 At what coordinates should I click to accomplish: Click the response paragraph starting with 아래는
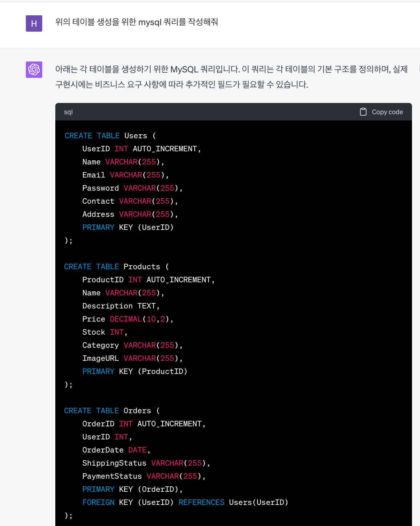(231, 77)
